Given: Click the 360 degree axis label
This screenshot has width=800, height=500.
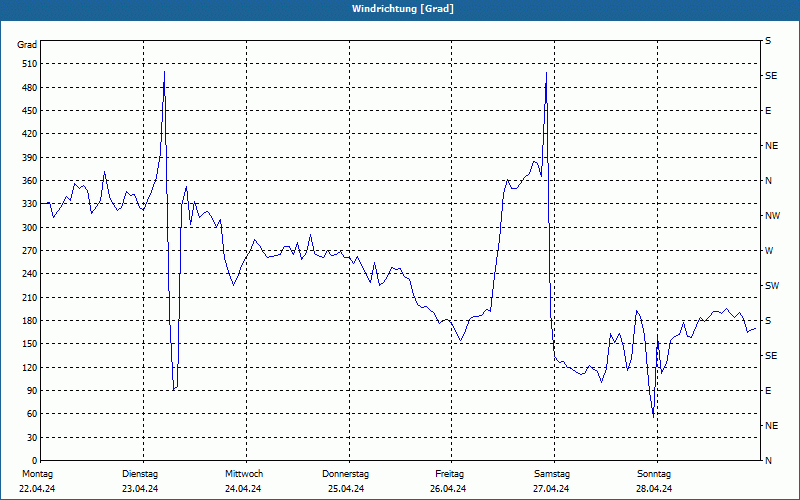Looking at the screenshot, I should (x=30, y=181).
